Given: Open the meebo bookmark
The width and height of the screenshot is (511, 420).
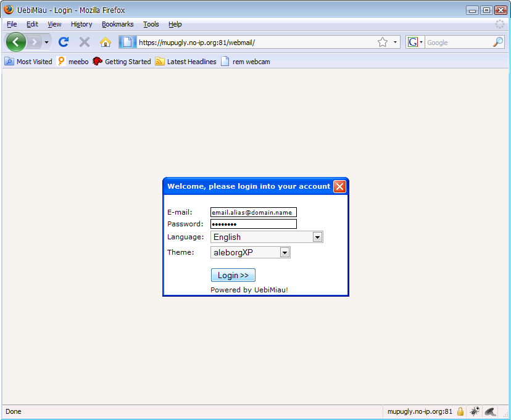Looking at the screenshot, I should (73, 62).
